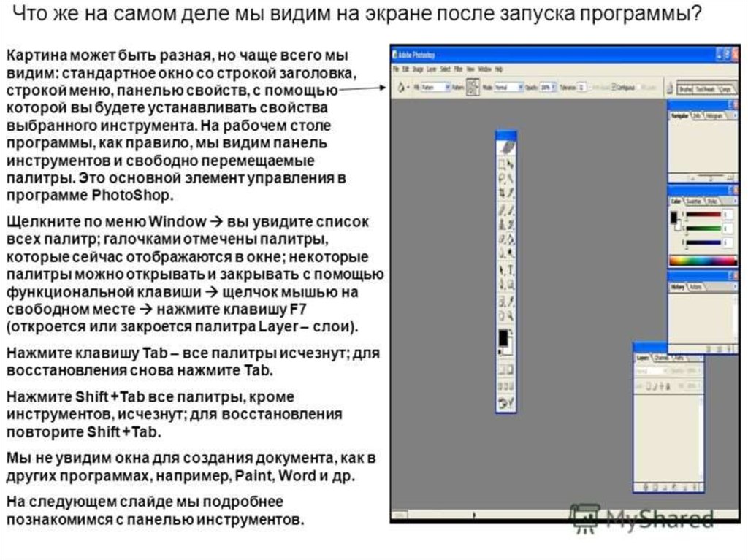This screenshot has height=560, width=748.
Task: Open the Window menu
Action: pos(484,68)
